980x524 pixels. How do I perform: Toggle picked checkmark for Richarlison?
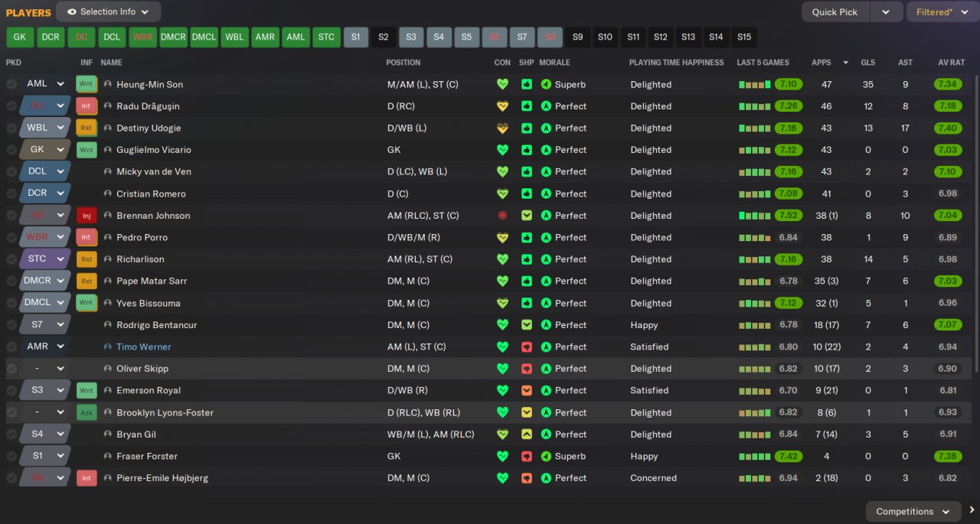[x=11, y=259]
